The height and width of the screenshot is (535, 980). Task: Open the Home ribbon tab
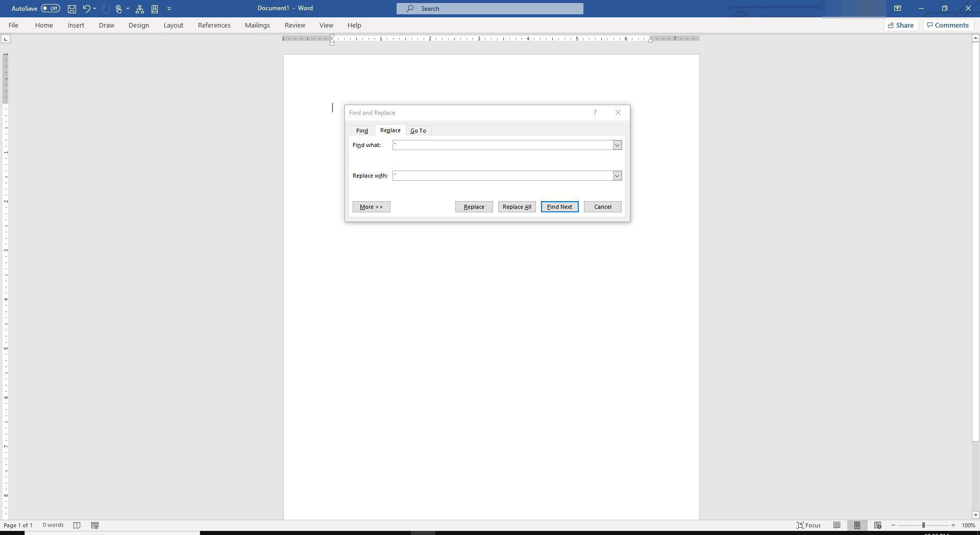(44, 25)
